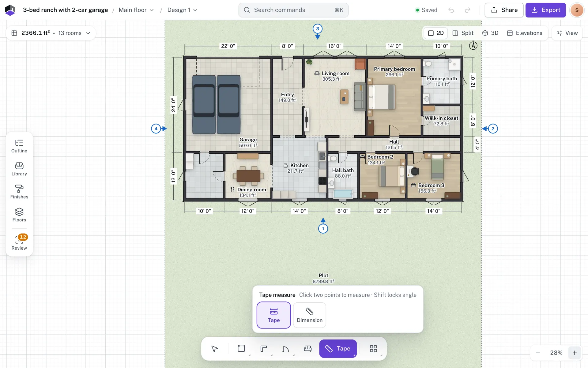Click the active Tape tool button
588x368 pixels.
[x=338, y=349]
